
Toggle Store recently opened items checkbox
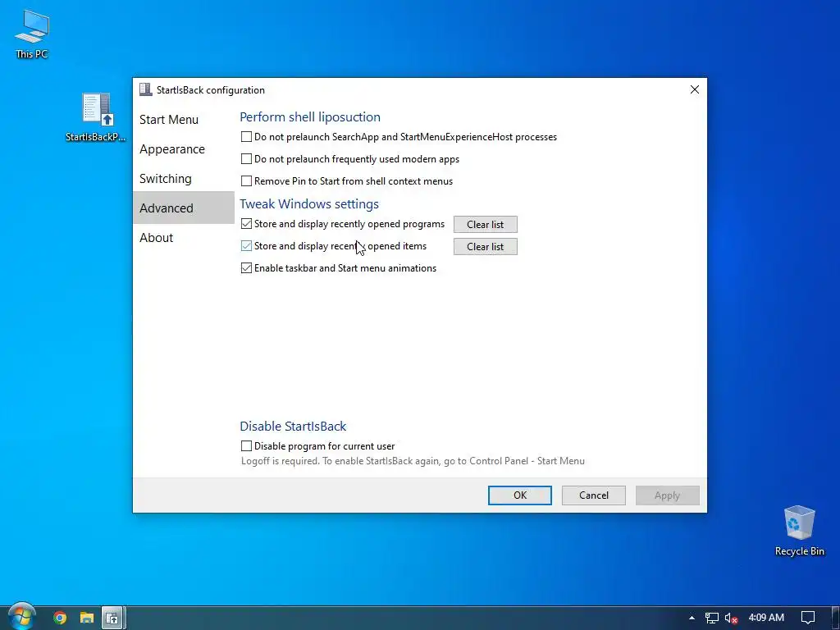click(x=246, y=246)
